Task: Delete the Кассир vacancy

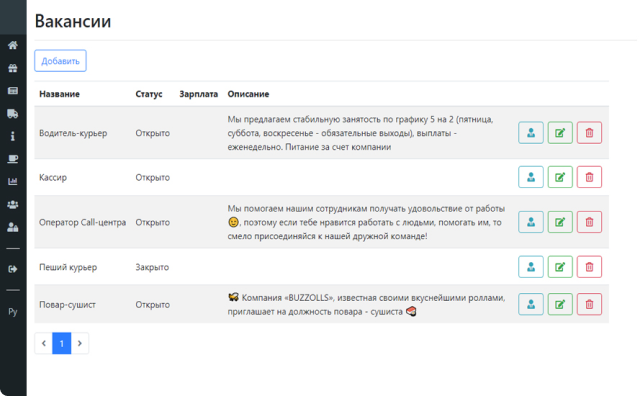Action: click(589, 177)
